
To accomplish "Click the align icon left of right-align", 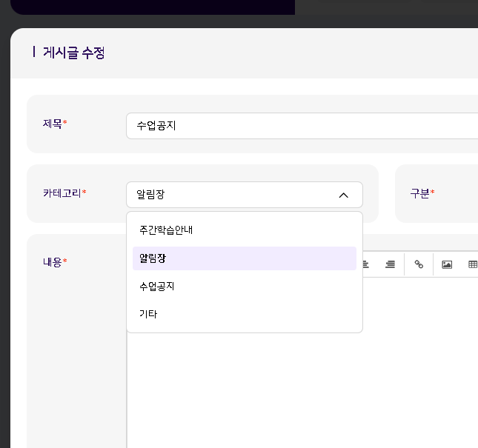I will click(x=365, y=264).
